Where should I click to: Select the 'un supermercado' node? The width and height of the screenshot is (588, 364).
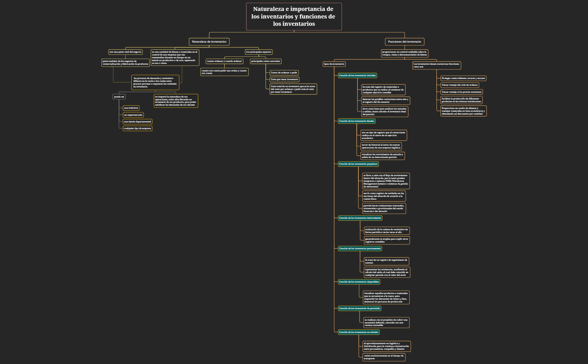point(133,115)
